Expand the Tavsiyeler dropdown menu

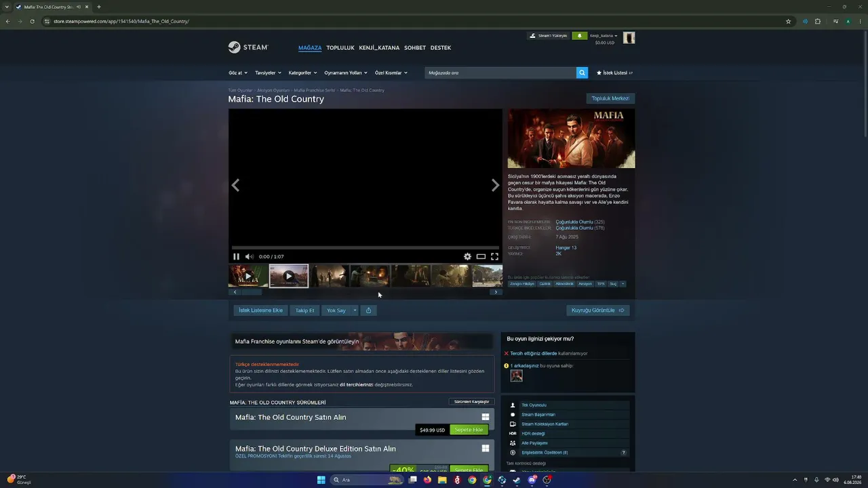268,73
